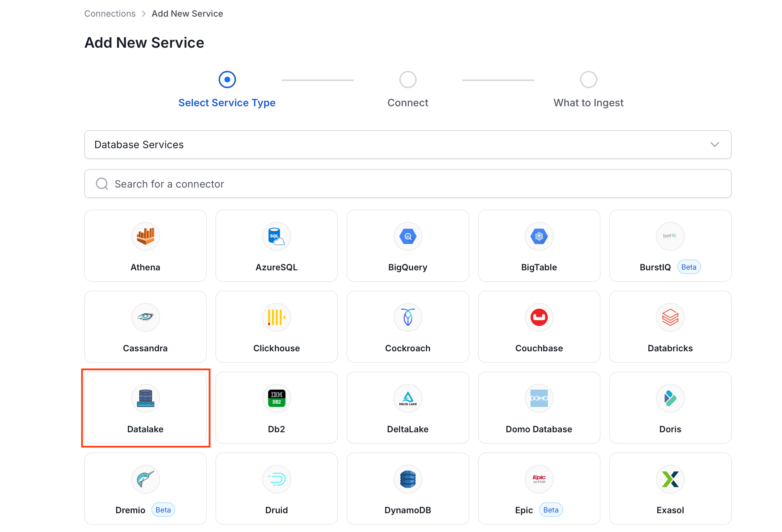The width and height of the screenshot is (782, 532).
Task: Click the BurstIQ card label
Action: coord(655,267)
